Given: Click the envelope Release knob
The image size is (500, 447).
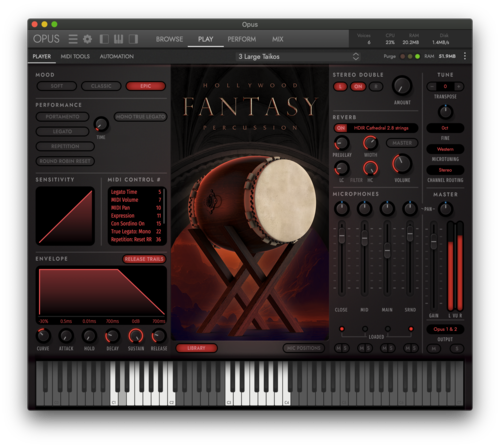Looking at the screenshot, I should coord(159,336).
